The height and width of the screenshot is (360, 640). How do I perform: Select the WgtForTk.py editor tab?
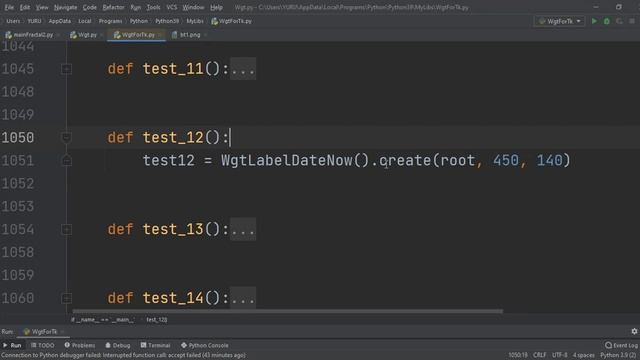tap(137, 35)
